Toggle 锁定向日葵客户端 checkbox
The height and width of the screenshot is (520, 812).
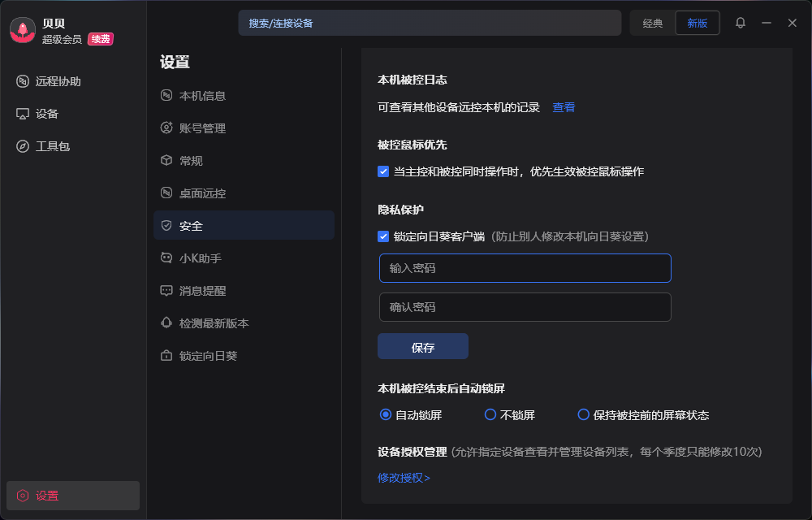click(x=383, y=236)
